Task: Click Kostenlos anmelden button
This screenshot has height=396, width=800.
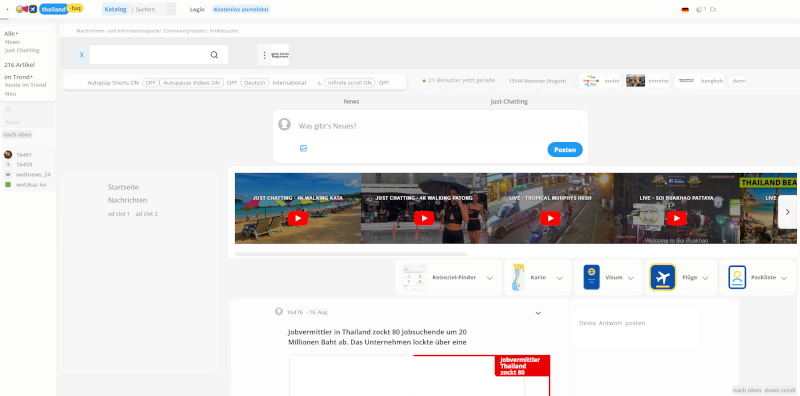Action: click(241, 9)
